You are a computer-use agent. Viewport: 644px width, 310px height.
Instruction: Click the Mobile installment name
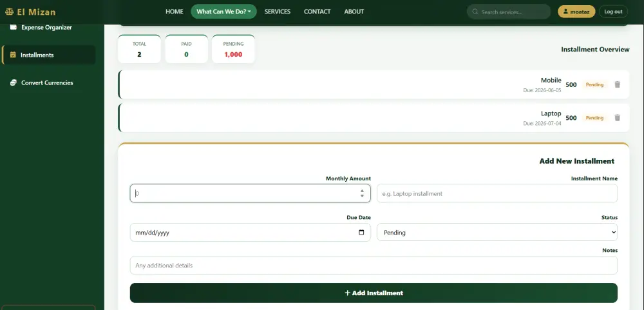(x=551, y=80)
